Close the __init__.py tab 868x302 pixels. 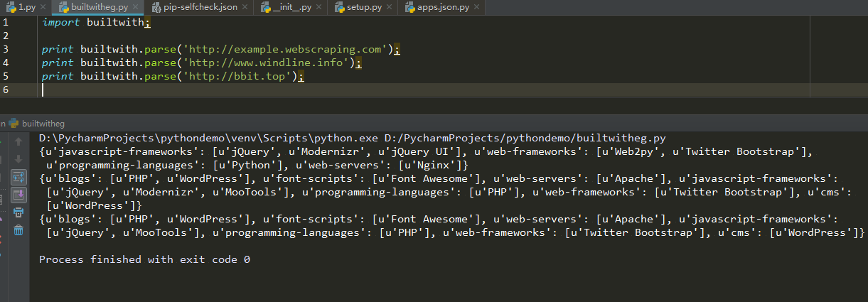coord(318,8)
